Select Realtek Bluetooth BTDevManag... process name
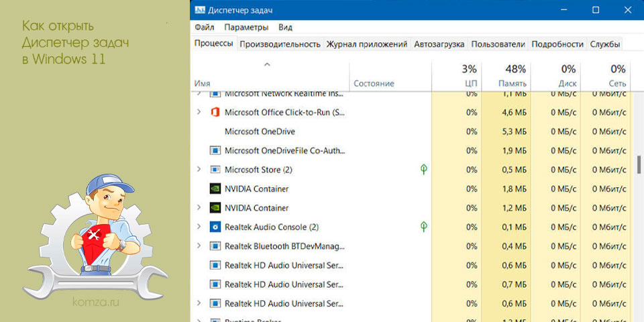 [x=284, y=246]
